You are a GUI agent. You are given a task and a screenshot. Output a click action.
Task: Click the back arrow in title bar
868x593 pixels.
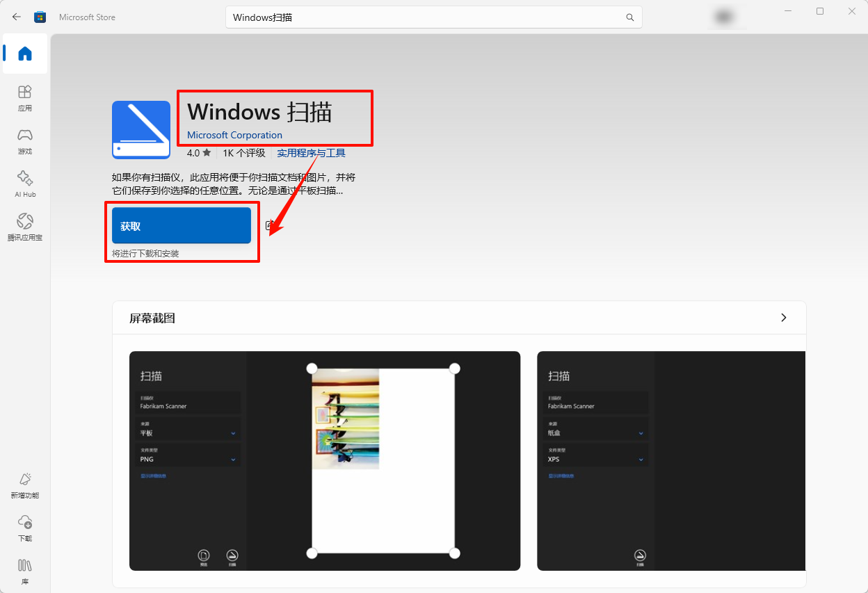click(x=17, y=17)
